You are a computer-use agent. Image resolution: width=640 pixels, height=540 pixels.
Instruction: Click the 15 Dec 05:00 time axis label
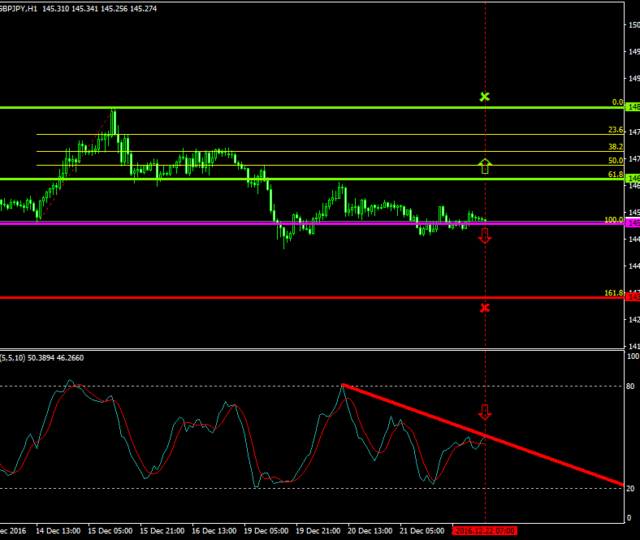(111, 530)
